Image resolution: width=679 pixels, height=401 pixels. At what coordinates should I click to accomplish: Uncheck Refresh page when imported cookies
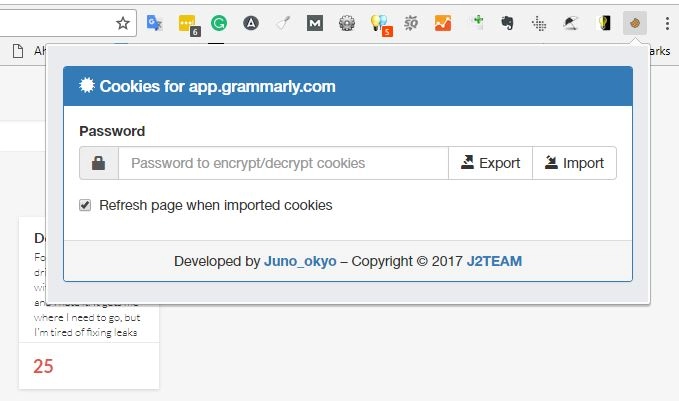click(85, 205)
